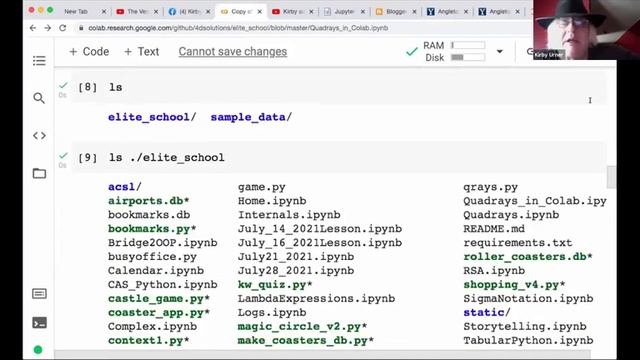Click the Disk usage bar
The width and height of the screenshot is (640, 360).
click(468, 58)
